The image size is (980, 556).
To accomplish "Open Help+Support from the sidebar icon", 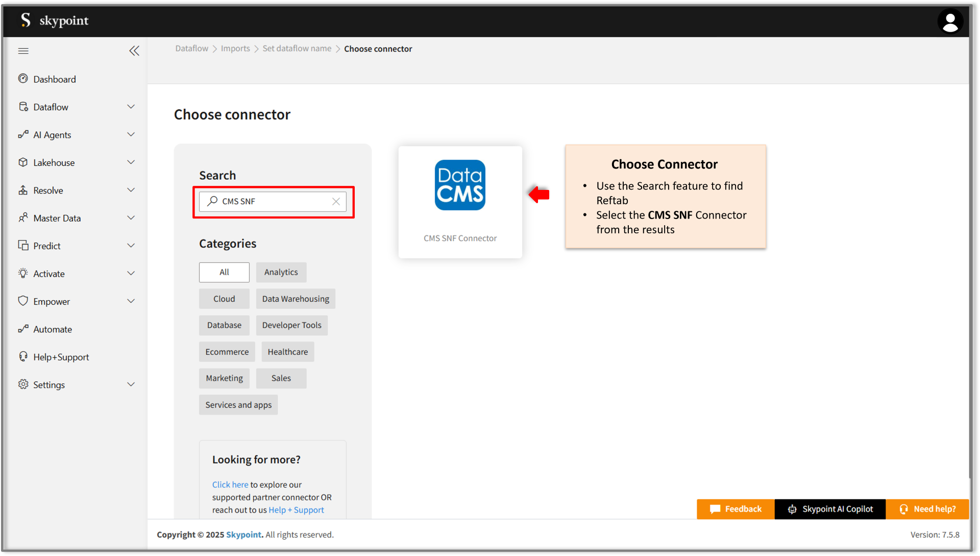I will [23, 356].
